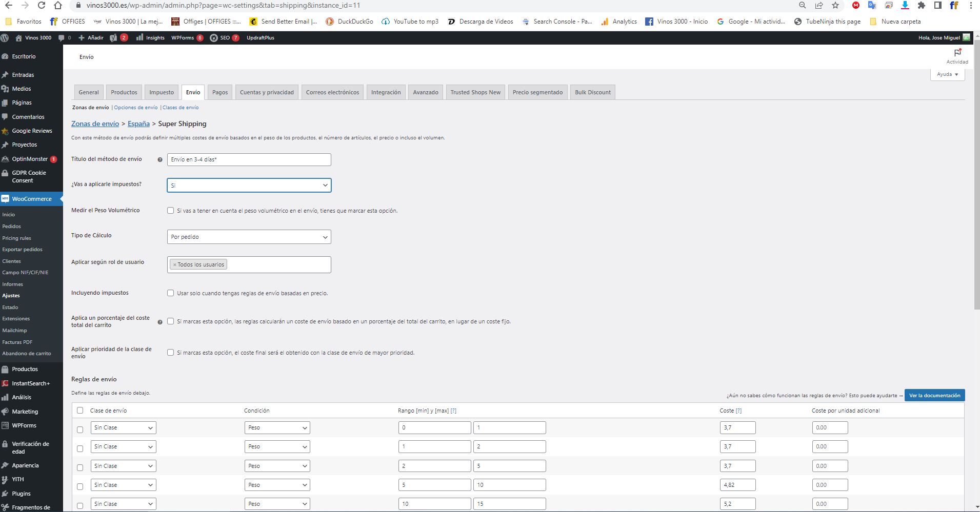Go to browser home icon
This screenshot has width=980, height=512.
pos(58,5)
